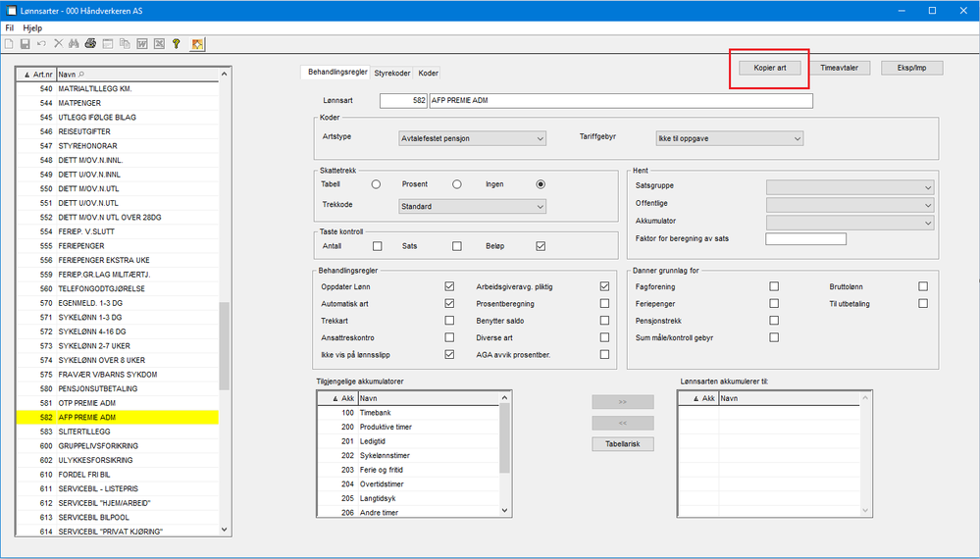Click the Timeavtaler button
The image size is (980, 559).
coord(840,68)
